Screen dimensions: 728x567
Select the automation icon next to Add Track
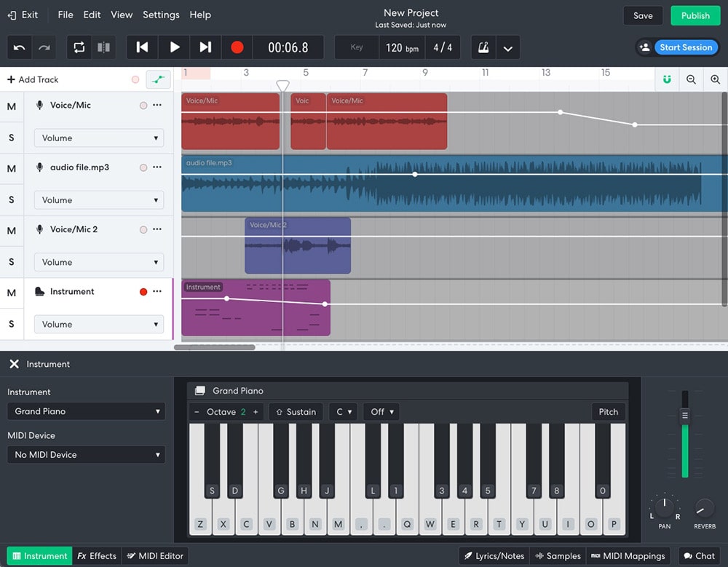(x=159, y=79)
